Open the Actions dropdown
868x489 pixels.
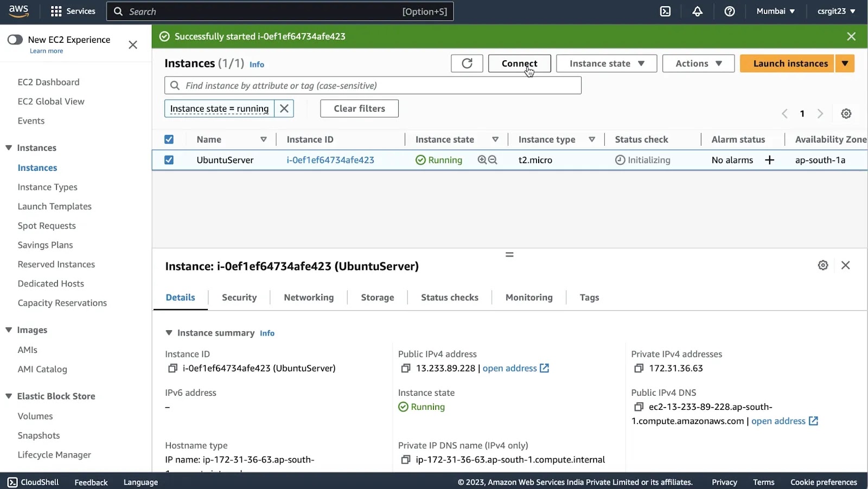click(x=698, y=63)
